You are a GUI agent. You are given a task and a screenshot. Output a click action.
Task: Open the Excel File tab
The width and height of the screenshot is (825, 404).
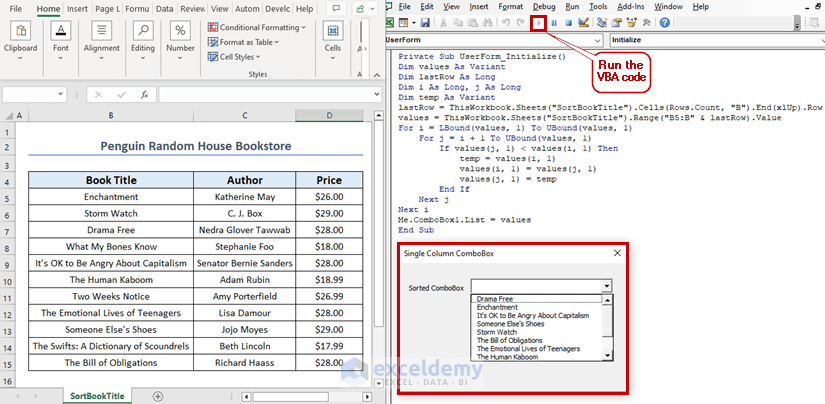[x=16, y=9]
